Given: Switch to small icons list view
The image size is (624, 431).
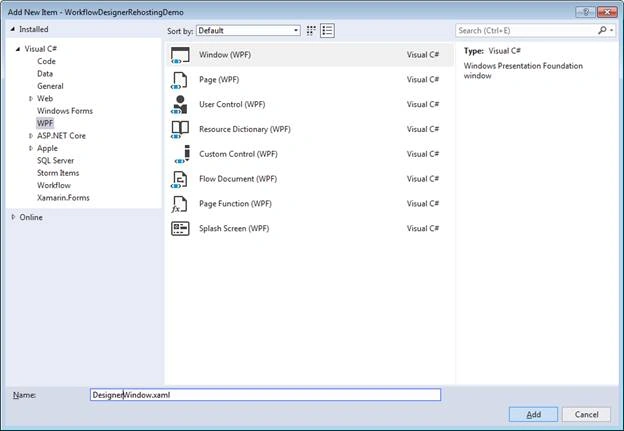Looking at the screenshot, I should 327,31.
